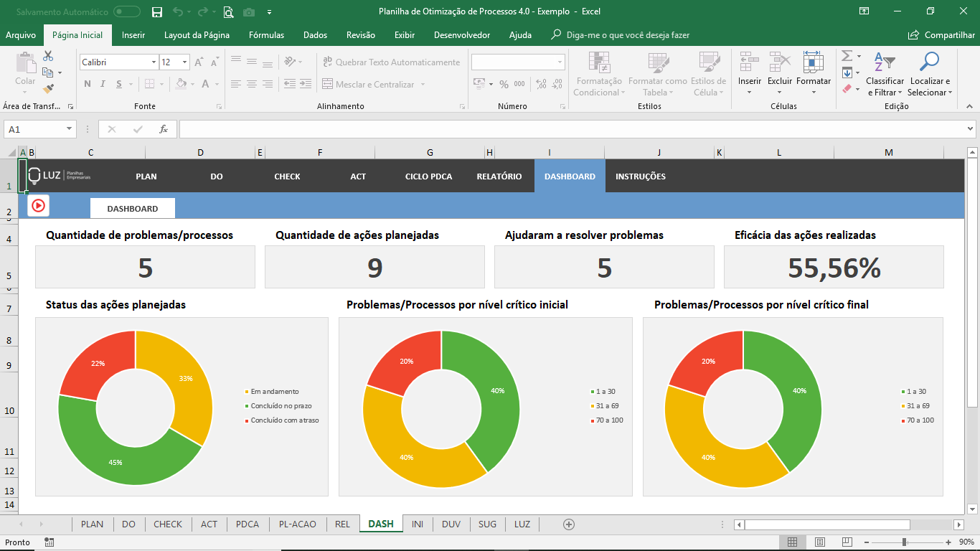Go to RELATÓRIO in the header navigation

(499, 176)
